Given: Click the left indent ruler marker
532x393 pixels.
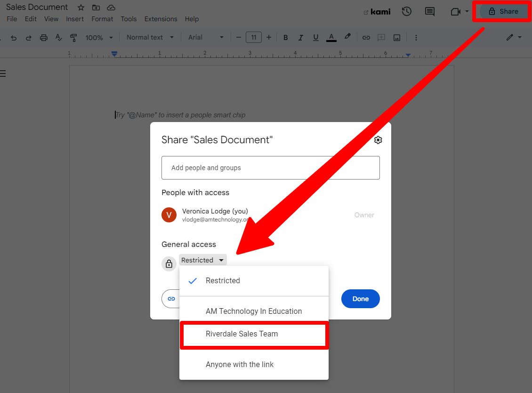Looking at the screenshot, I should 114,54.
